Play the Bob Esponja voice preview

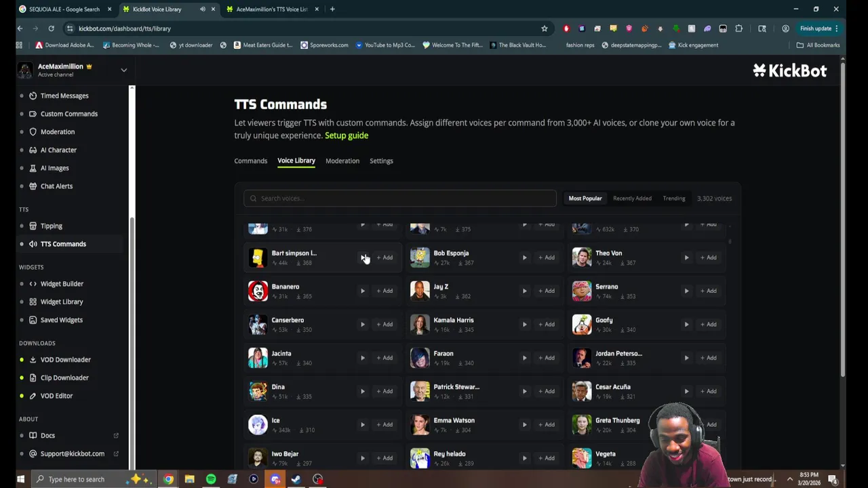click(524, 258)
